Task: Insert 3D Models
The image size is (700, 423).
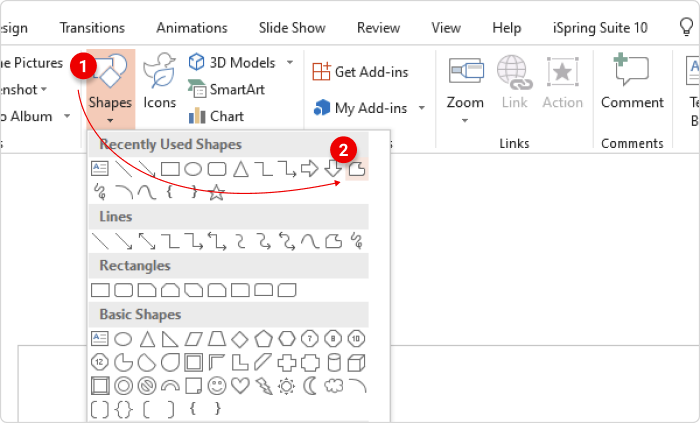Action: 232,62
